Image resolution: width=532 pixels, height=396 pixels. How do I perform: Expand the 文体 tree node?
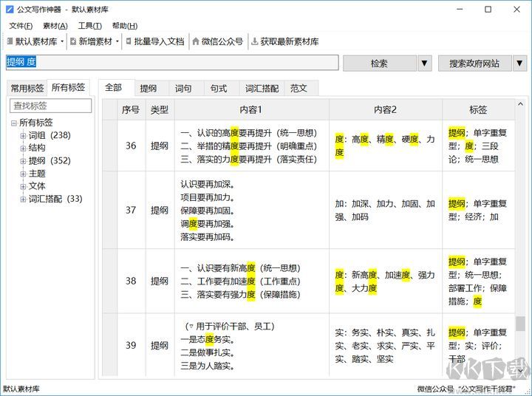23,186
